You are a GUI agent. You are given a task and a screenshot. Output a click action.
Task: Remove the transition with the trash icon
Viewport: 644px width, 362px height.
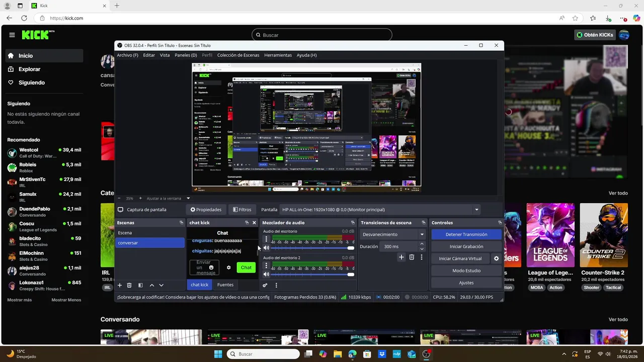coord(412,257)
